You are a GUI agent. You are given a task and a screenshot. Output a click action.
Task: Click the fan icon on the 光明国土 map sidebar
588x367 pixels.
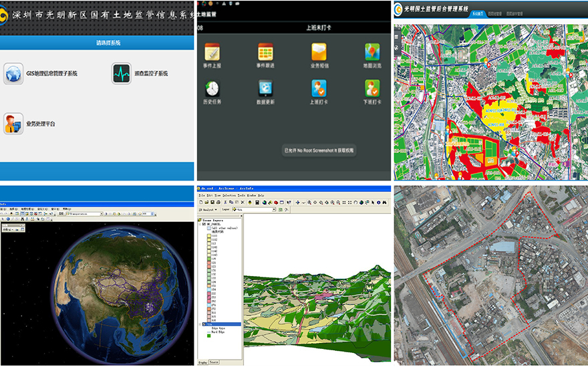pos(396,47)
